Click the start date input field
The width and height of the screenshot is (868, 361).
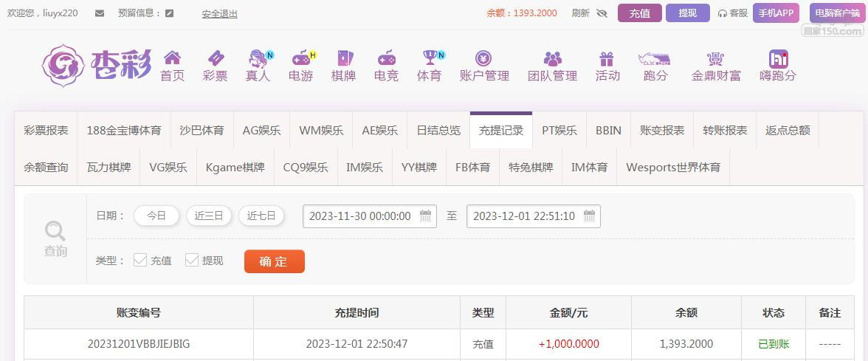(359, 216)
